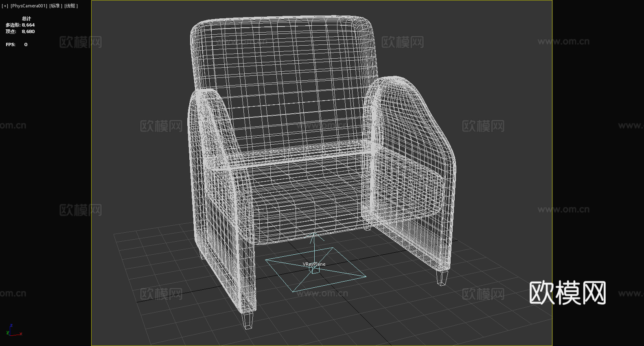Open the 标准 shading quality menu
Image resolution: width=644 pixels, height=346 pixels.
tap(56, 6)
